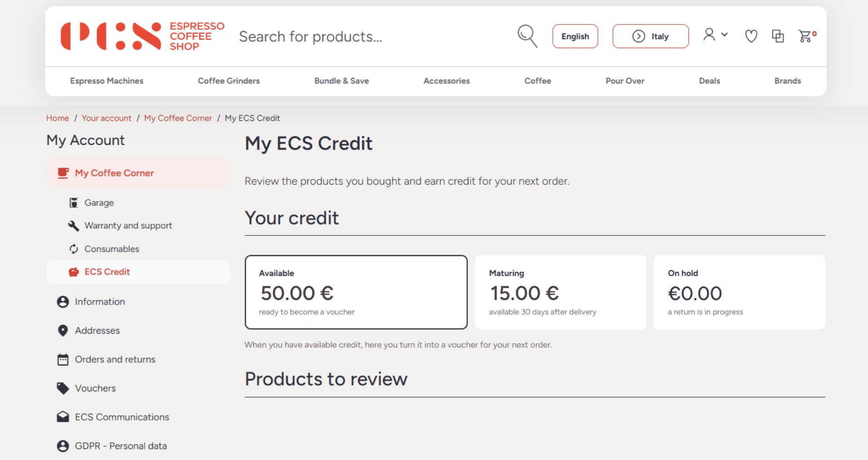Viewport: 868px width, 460px height.
Task: Go to My Coffee Corner breadcrumb link
Action: [178, 118]
